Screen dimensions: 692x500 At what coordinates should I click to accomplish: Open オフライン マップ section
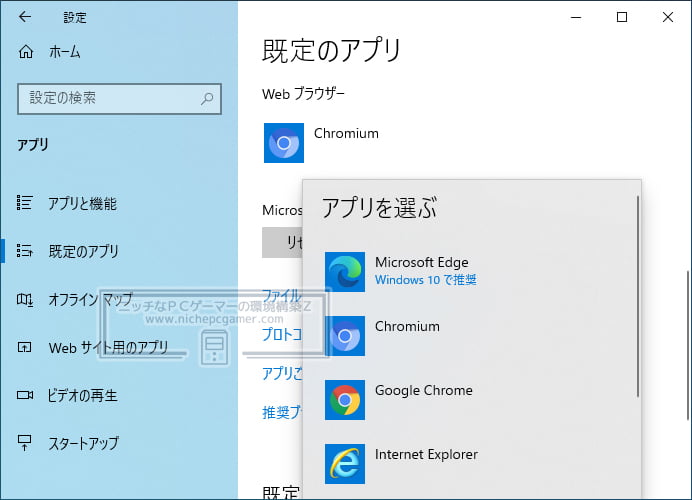[x=90, y=300]
